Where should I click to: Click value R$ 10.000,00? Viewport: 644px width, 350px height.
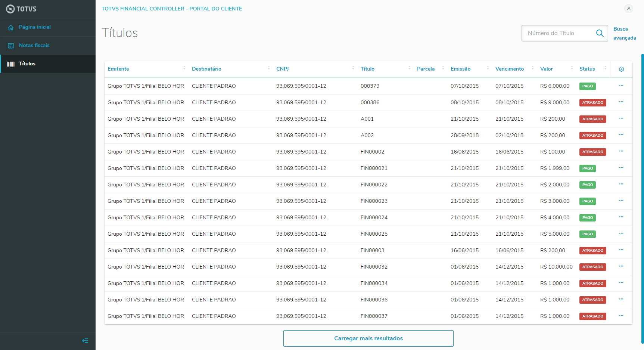pyautogui.click(x=556, y=267)
